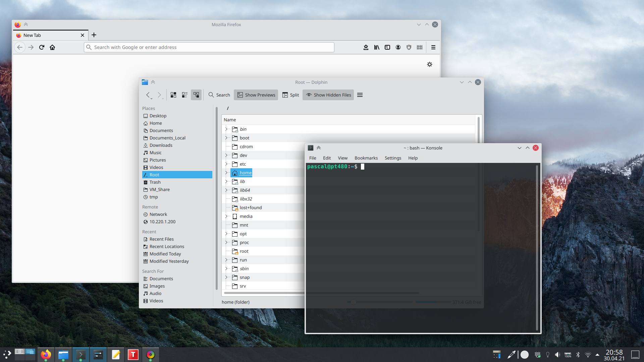Click Firefox address search field

coord(209,47)
